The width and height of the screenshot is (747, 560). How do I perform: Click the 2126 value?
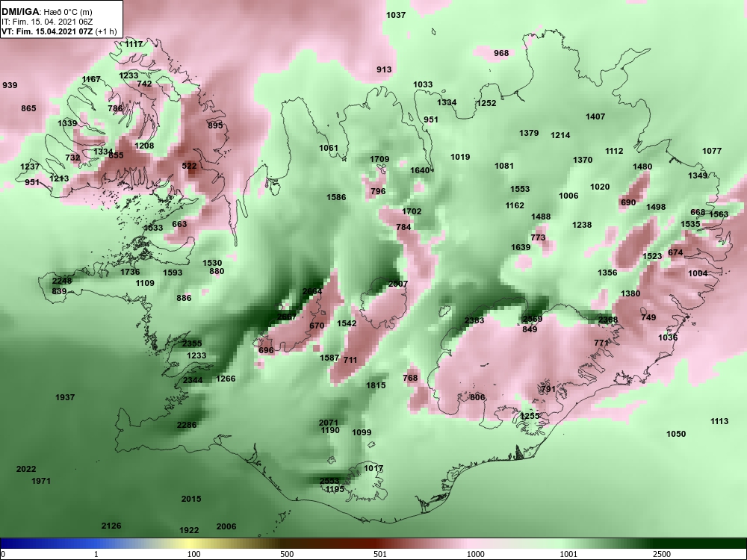[111, 526]
